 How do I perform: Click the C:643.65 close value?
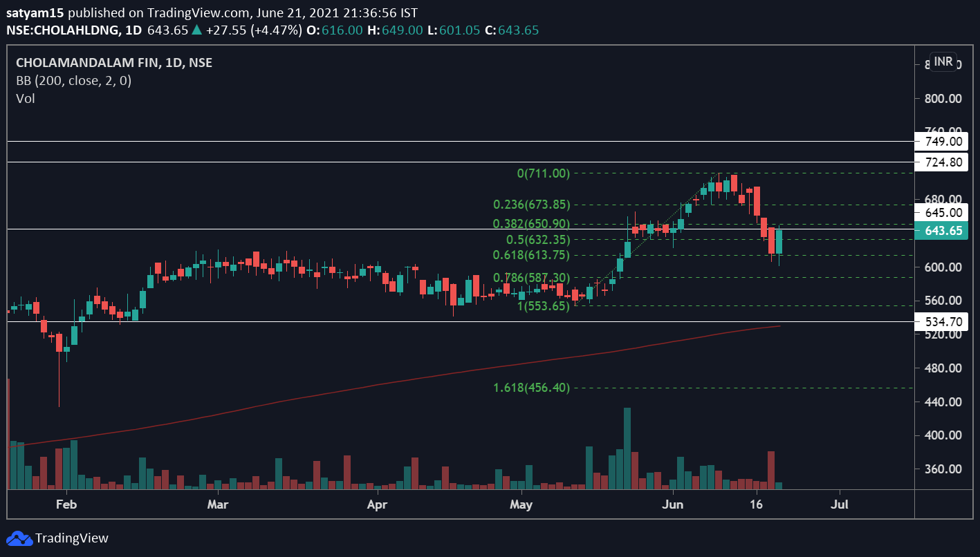tap(512, 30)
